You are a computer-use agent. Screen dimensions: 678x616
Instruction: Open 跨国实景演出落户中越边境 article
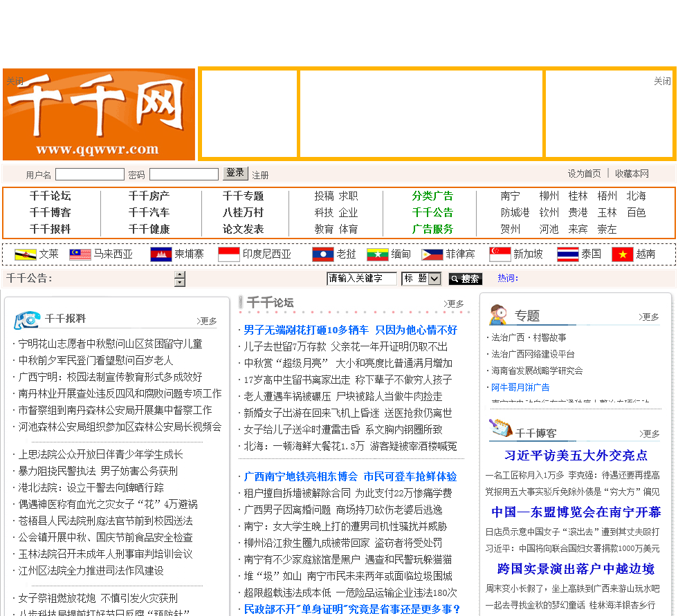point(576,569)
